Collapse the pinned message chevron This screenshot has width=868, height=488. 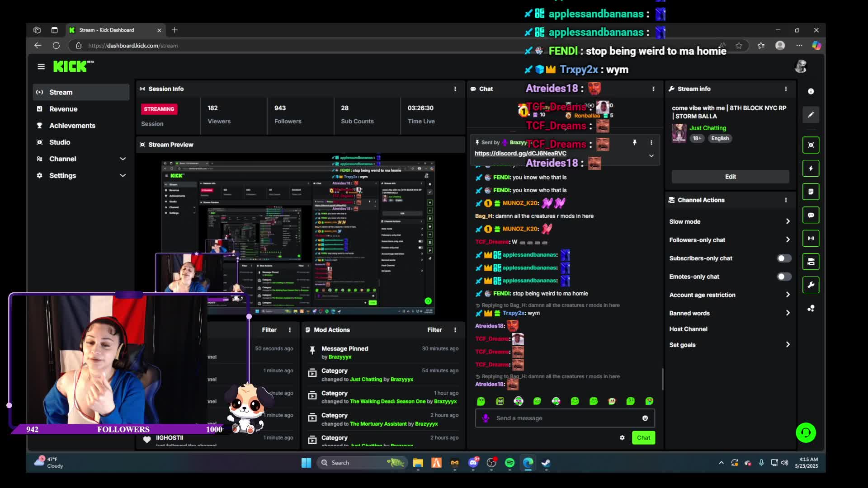(651, 155)
